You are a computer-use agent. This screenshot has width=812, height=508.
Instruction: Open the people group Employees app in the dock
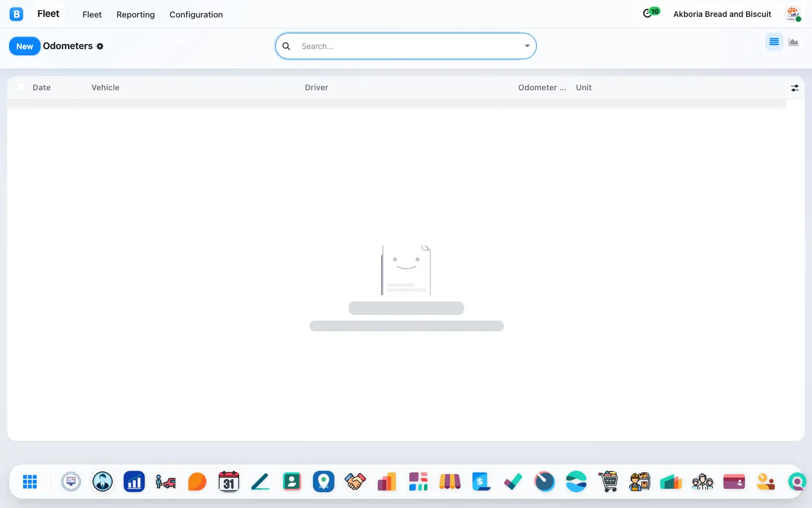[703, 481]
